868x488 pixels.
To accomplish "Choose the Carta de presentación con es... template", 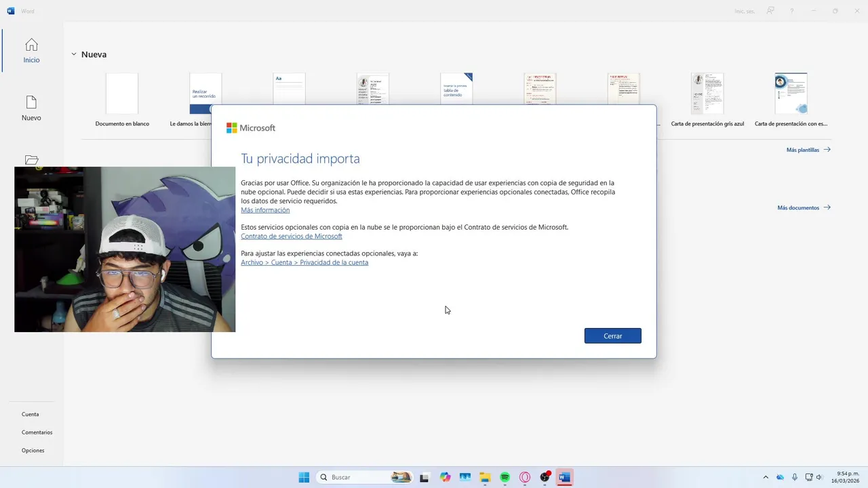I will 791,100.
